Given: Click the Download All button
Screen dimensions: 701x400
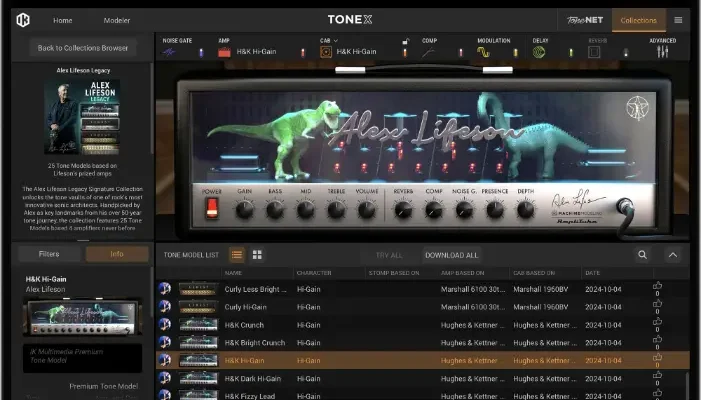Looking at the screenshot, I should 451,255.
